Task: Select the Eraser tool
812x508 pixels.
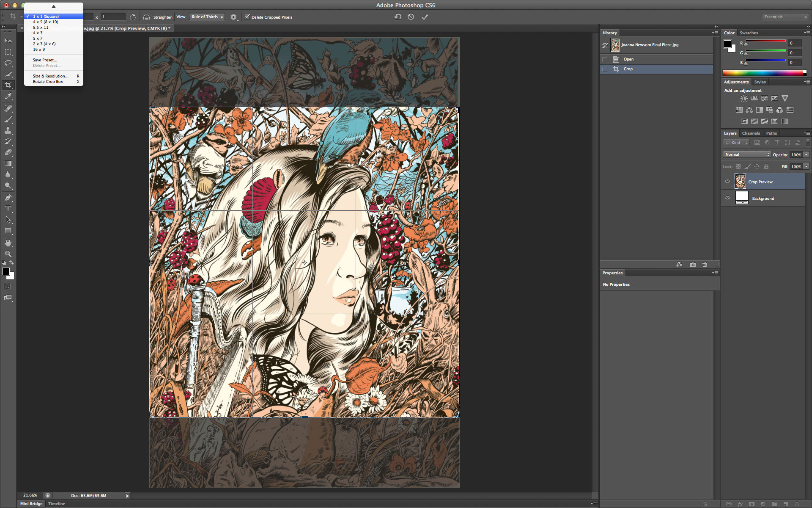Action: point(8,152)
